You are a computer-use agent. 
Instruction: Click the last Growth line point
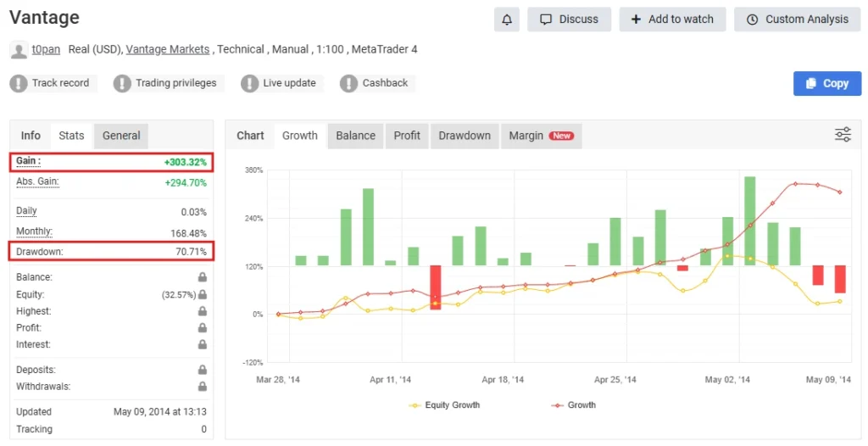840,192
